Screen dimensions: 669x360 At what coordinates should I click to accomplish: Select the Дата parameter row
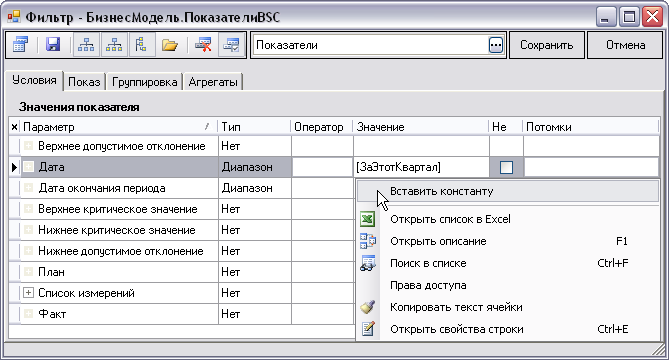pos(119,167)
